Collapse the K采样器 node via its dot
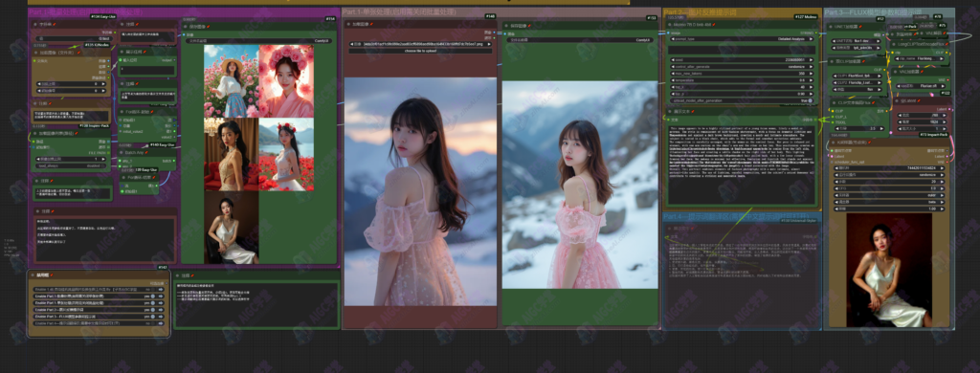Image resolution: width=980 pixels, height=373 pixels. [834, 143]
